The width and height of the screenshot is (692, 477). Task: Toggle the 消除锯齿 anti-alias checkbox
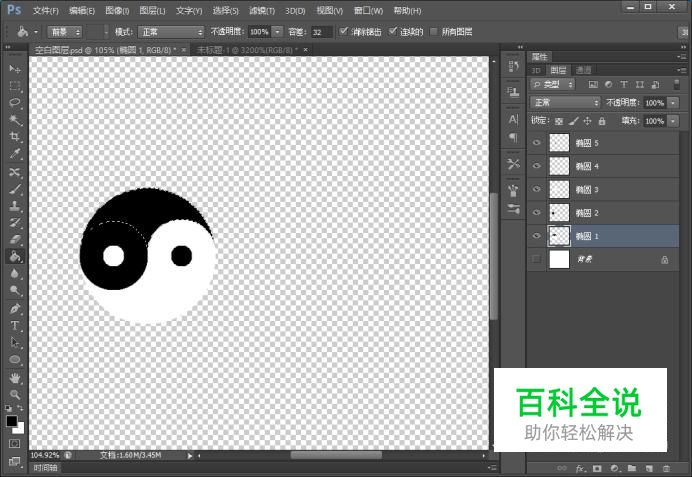click(344, 31)
